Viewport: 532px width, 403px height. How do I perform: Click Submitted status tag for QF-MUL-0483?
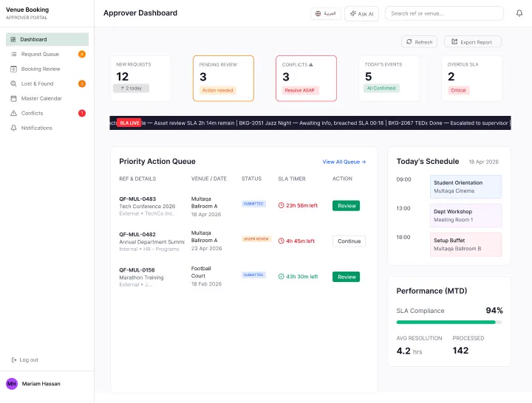[253, 204]
